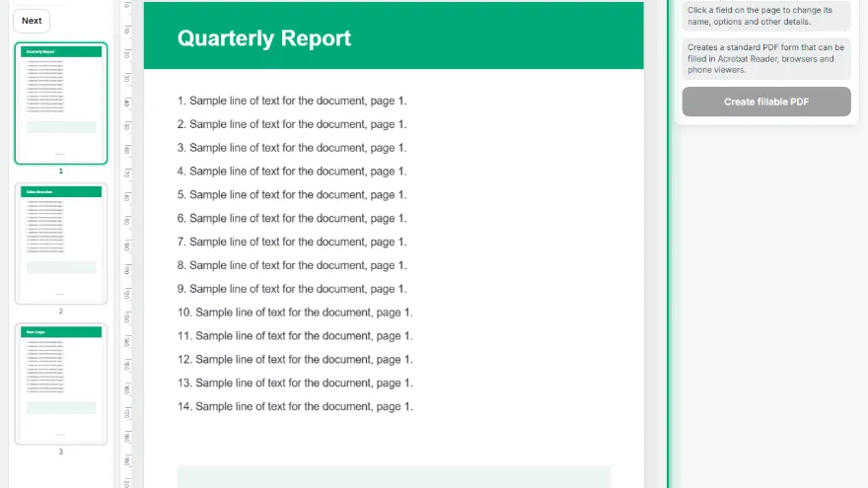
Task: Click the light green field box at page bottom
Action: point(394,477)
